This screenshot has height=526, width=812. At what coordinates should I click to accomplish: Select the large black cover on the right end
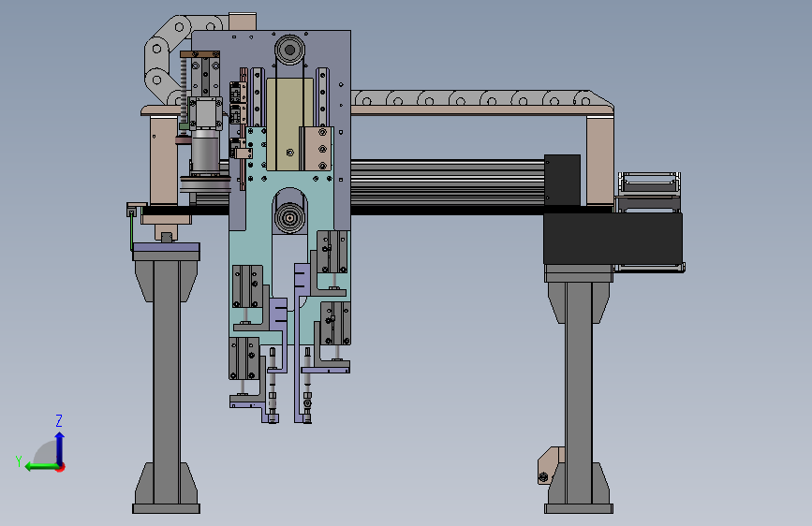coord(613,239)
